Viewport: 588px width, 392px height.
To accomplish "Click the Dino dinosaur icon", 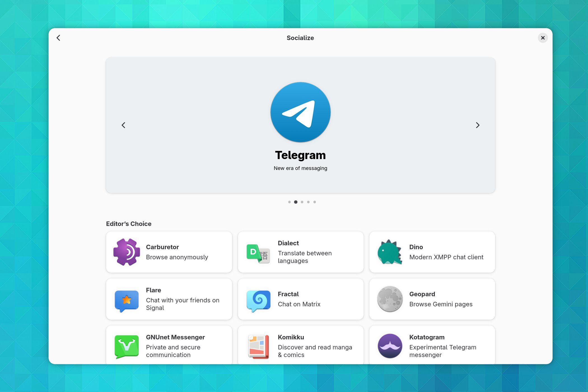I will [x=390, y=252].
